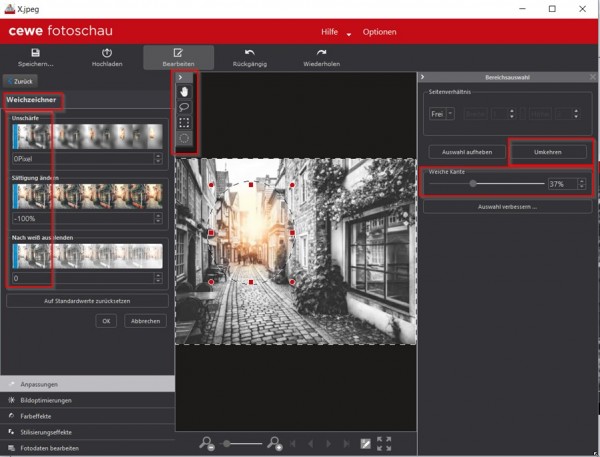This screenshot has height=457, width=600.
Task: Click the Speichern save icon
Action: click(36, 52)
